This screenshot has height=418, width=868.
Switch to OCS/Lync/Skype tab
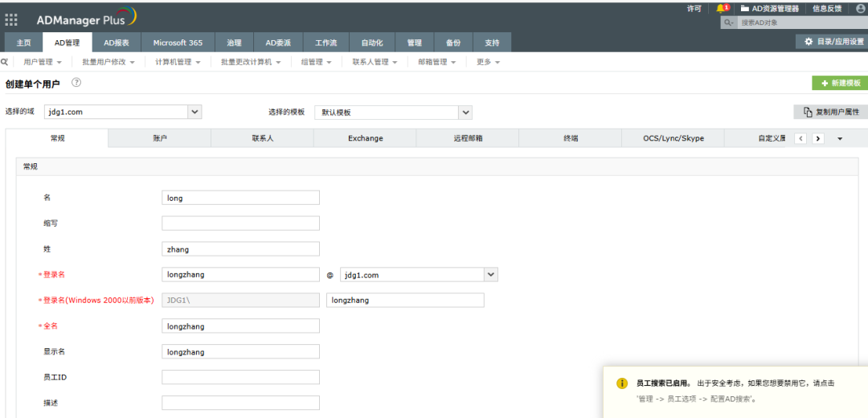[673, 138]
